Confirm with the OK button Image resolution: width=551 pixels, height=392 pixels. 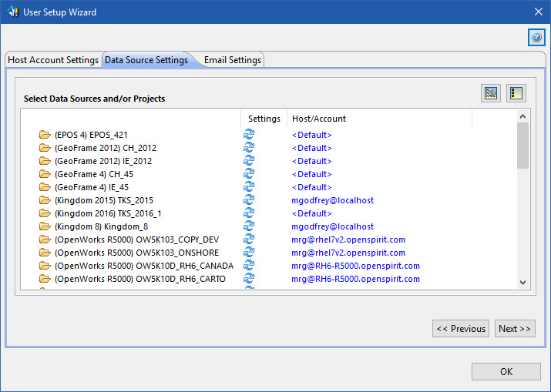click(x=506, y=371)
